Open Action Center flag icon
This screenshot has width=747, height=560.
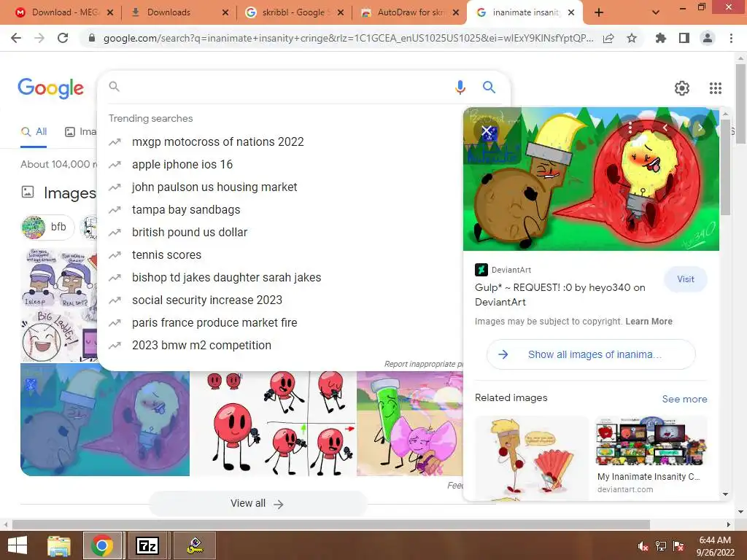[x=678, y=546]
